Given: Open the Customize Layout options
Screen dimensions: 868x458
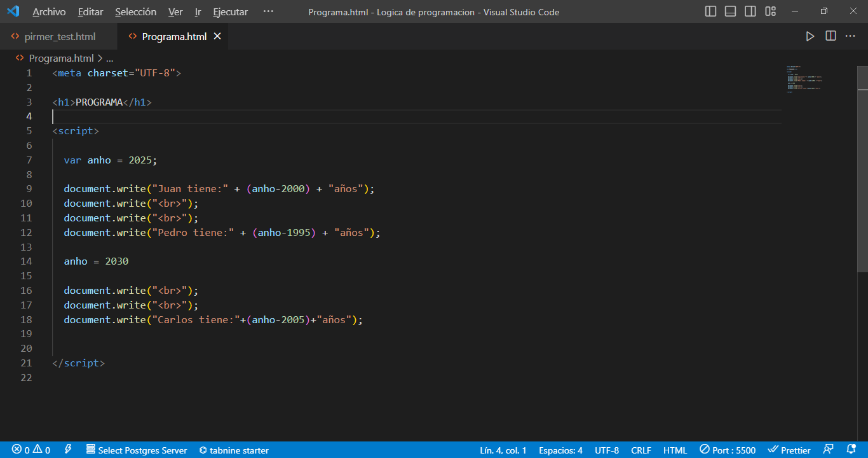Looking at the screenshot, I should (x=771, y=11).
